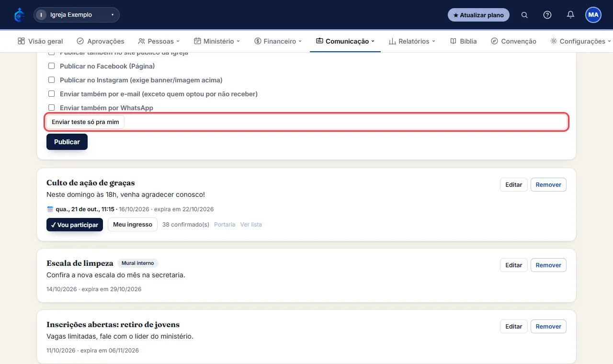Click the Financeiro dollar coin icon
Screen dimensions: 613x364
pos(258,41)
